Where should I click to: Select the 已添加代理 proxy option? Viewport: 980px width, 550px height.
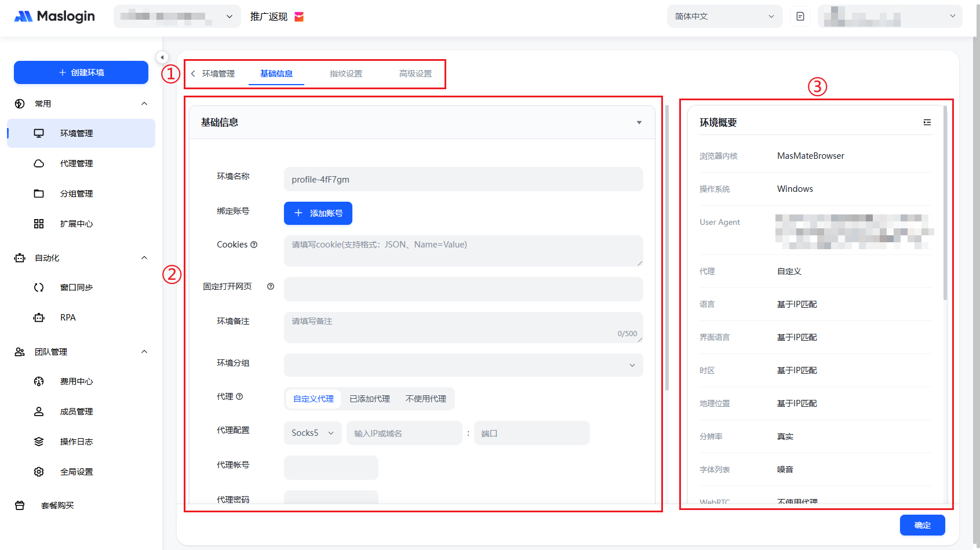[369, 399]
